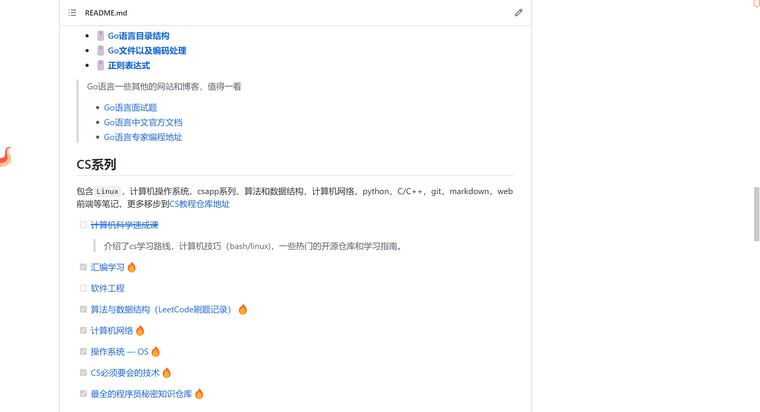
Task: Click the fire emoji next to 汇编学习
Action: click(x=132, y=268)
